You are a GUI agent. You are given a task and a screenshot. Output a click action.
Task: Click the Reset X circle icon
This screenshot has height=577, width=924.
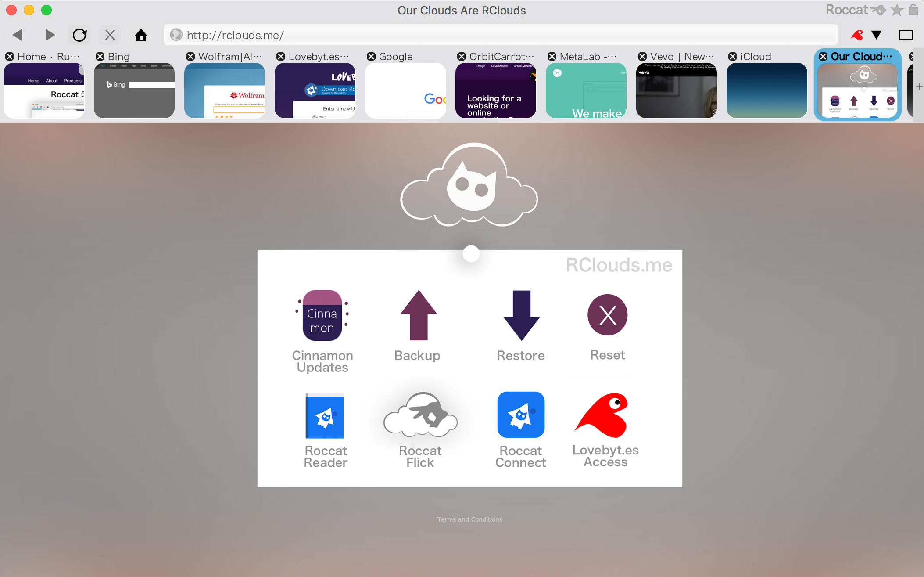[x=608, y=315]
